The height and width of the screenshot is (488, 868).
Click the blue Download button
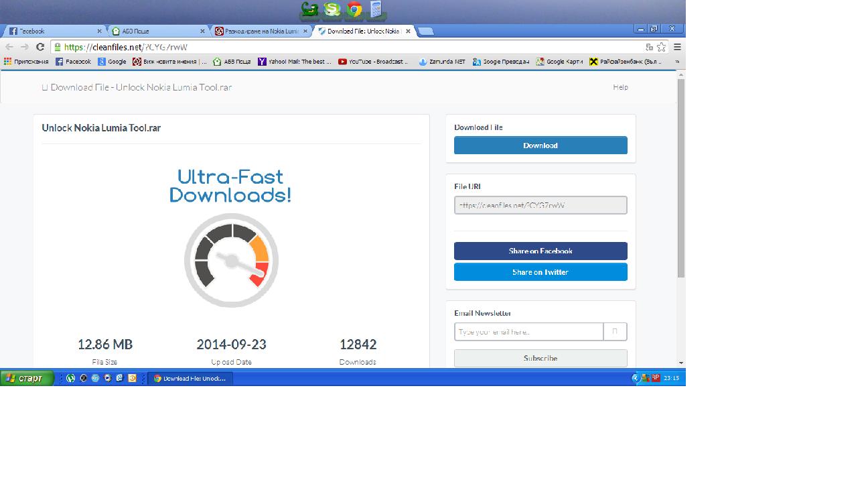click(540, 145)
